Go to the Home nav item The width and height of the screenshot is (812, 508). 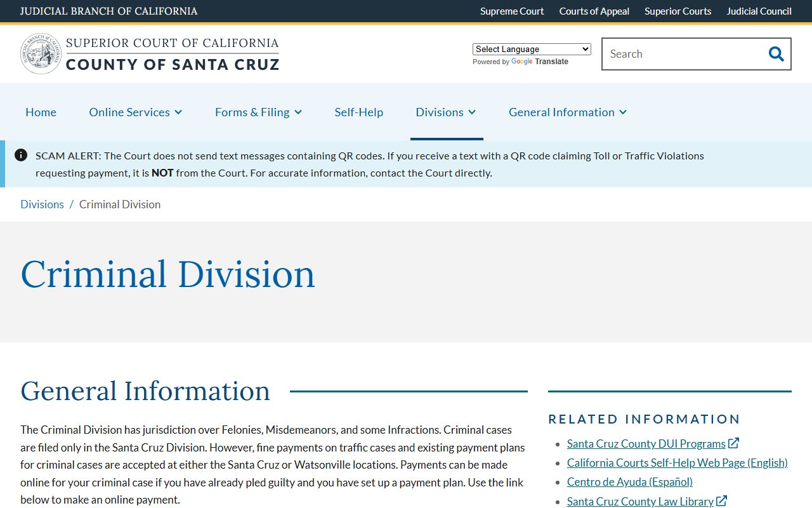click(41, 112)
